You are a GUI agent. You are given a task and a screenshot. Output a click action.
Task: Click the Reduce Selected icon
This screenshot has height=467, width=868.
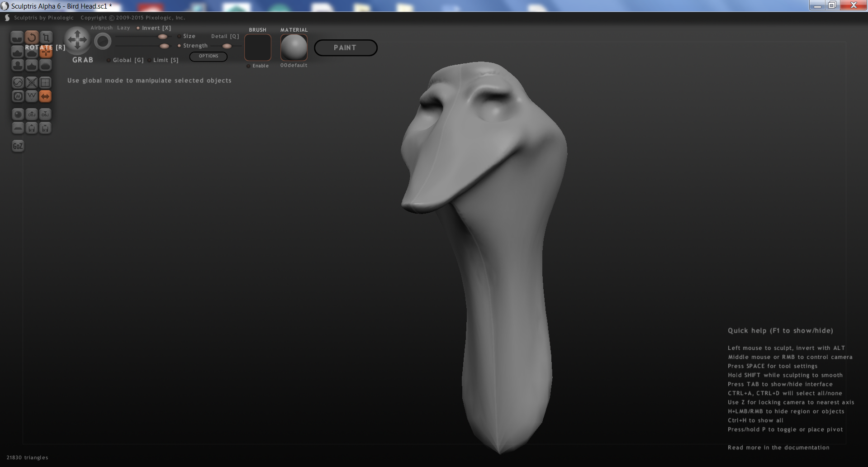[32, 82]
